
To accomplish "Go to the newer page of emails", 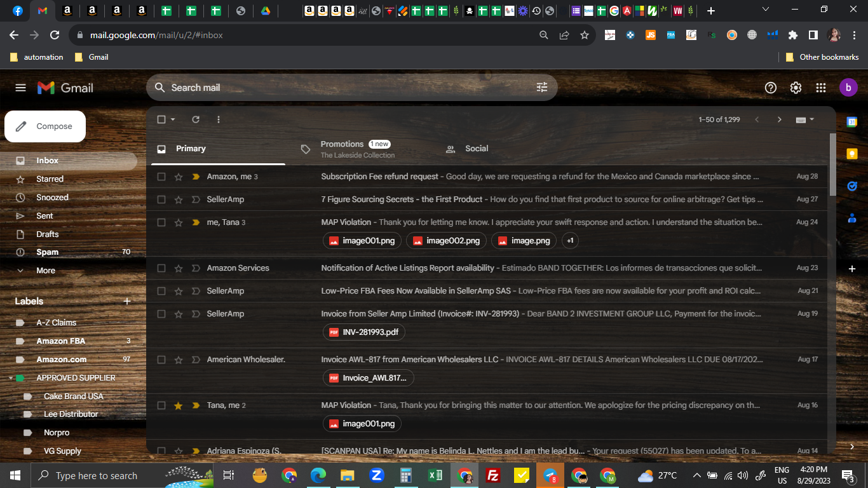I will click(757, 119).
